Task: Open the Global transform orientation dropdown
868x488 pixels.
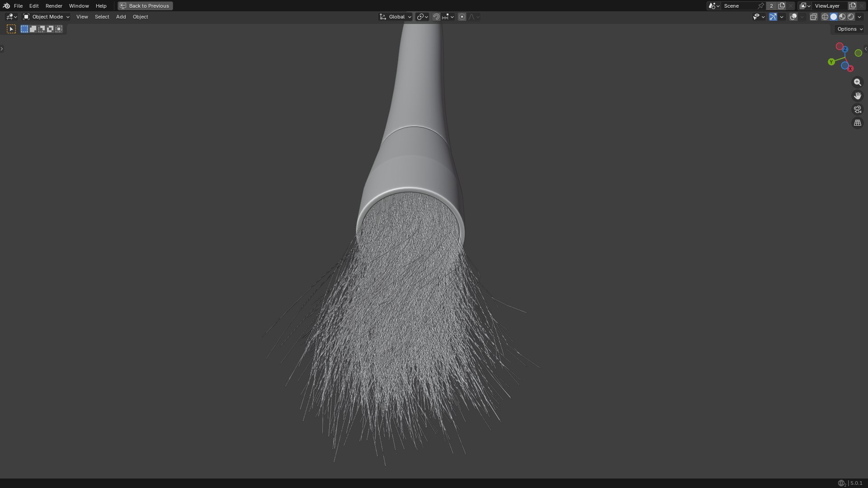Action: tap(395, 17)
